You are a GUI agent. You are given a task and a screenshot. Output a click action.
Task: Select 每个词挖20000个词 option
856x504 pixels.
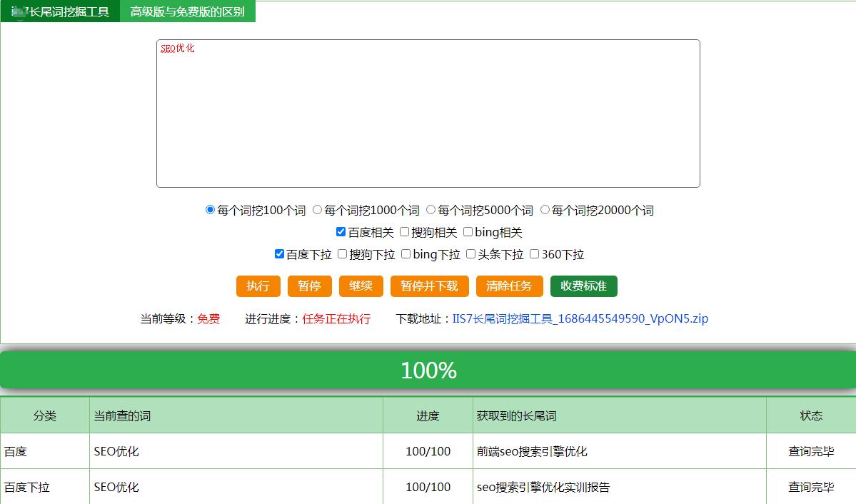point(545,210)
